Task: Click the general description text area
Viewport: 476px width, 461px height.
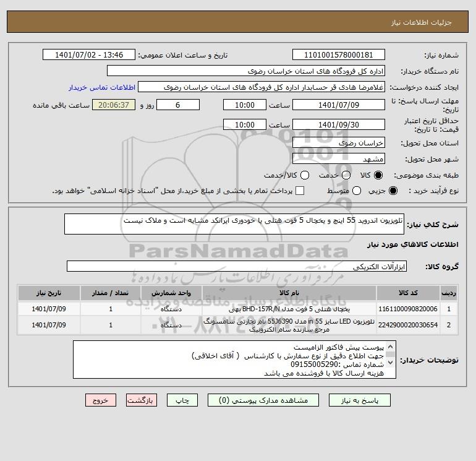Action: click(x=234, y=224)
